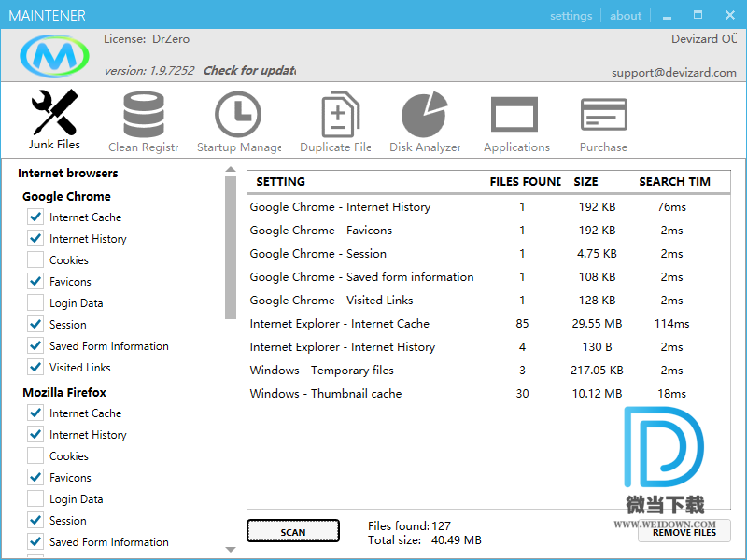The height and width of the screenshot is (560, 747).
Task: Uncheck Mozilla Firefox Internet History
Action: [35, 434]
